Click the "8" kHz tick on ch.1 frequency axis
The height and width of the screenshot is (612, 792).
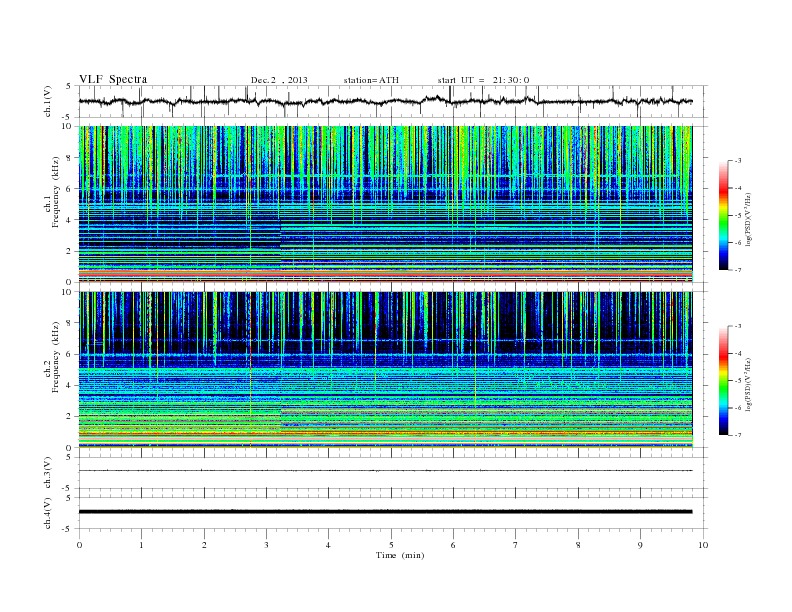coord(69,158)
